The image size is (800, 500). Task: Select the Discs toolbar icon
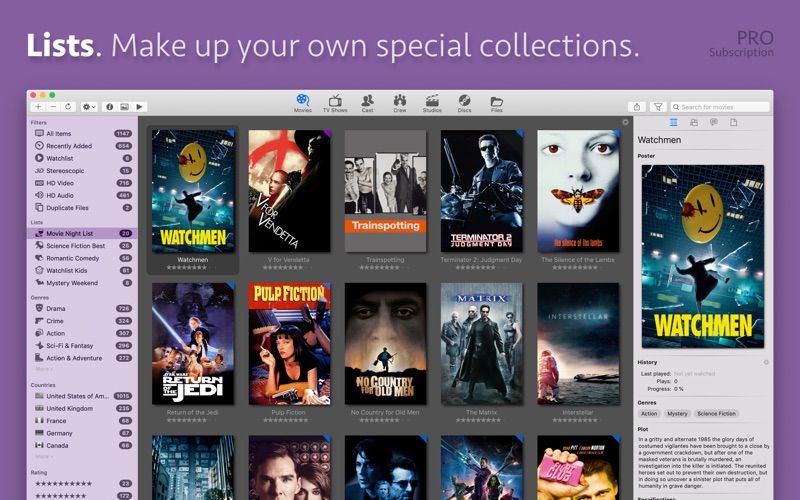464,103
